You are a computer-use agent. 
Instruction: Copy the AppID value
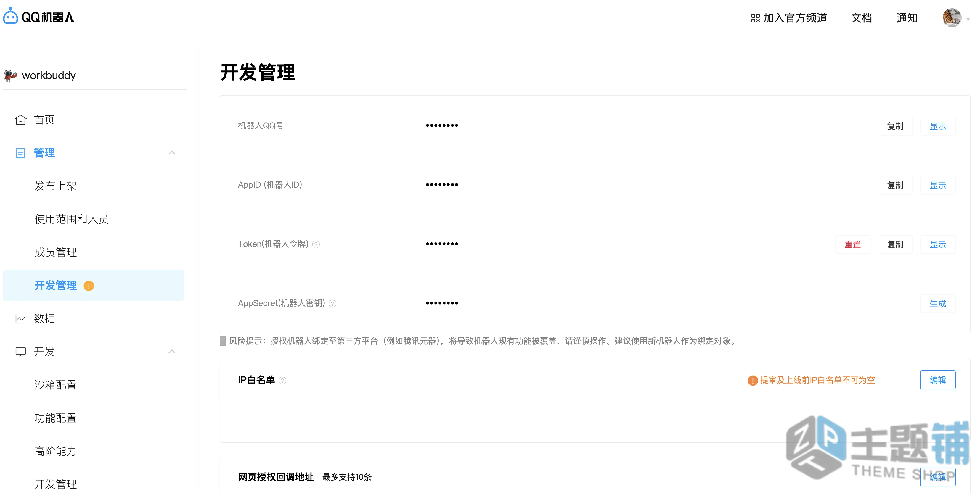tap(895, 186)
